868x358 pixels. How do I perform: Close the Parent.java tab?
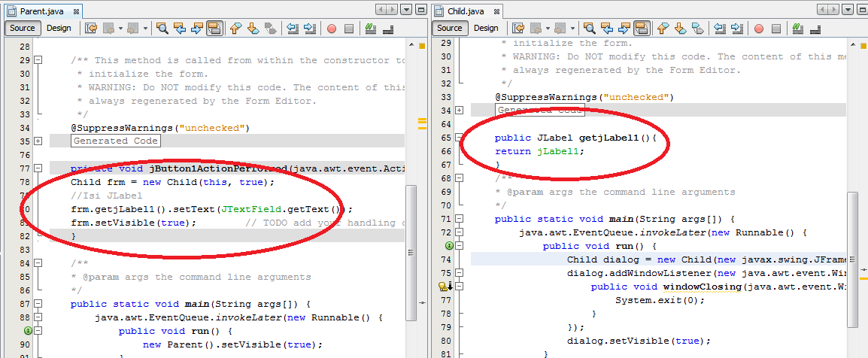(x=76, y=11)
